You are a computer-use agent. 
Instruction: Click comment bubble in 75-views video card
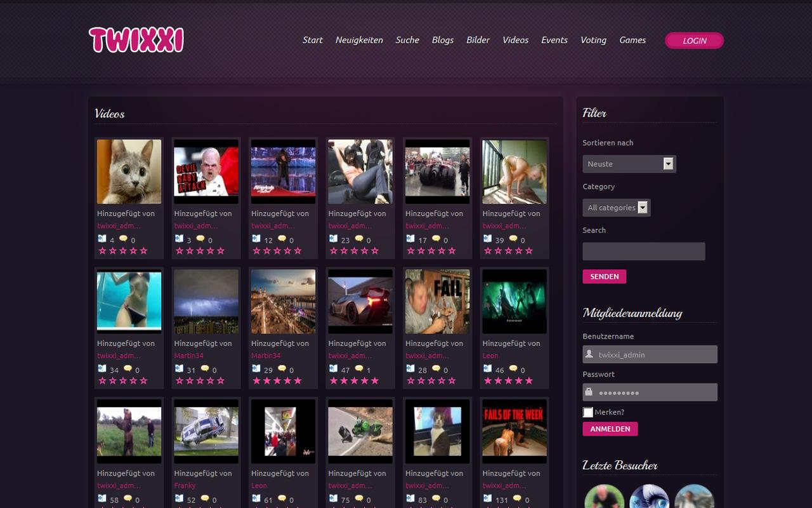pos(359,498)
